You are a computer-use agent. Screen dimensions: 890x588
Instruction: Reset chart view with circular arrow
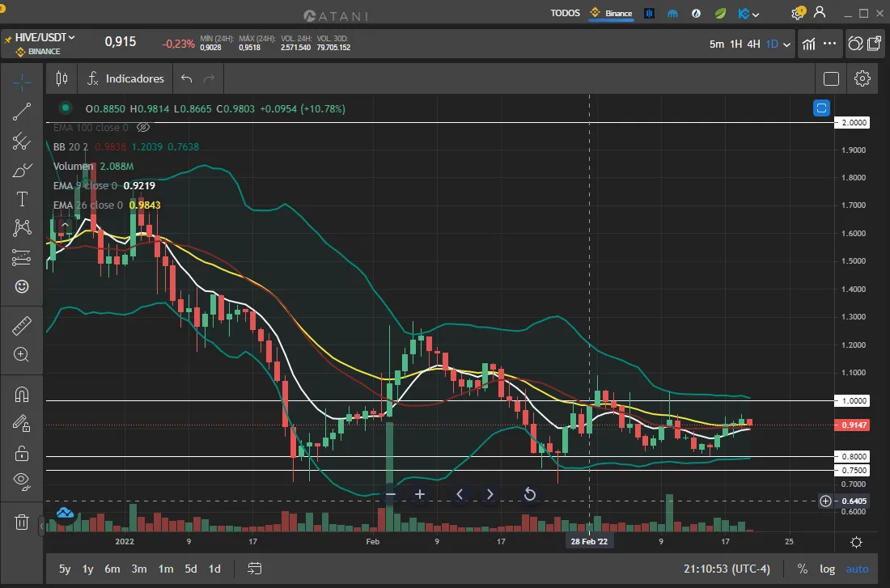click(x=530, y=494)
